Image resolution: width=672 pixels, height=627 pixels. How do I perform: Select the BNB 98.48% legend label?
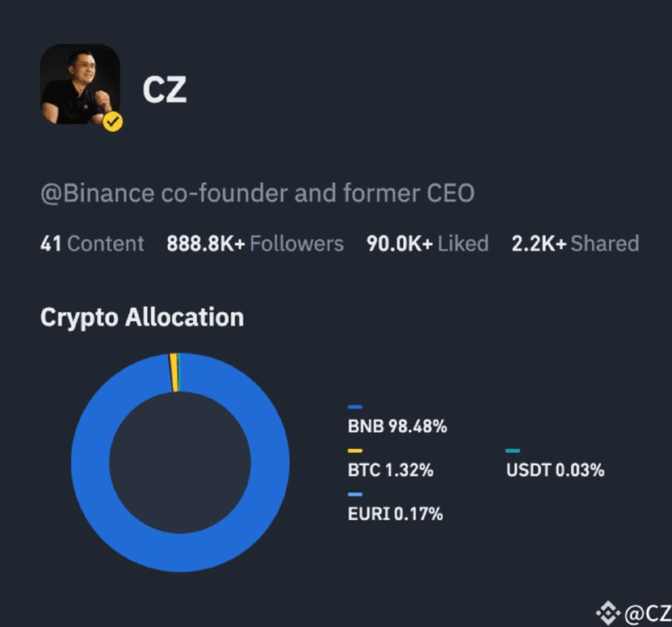(397, 426)
